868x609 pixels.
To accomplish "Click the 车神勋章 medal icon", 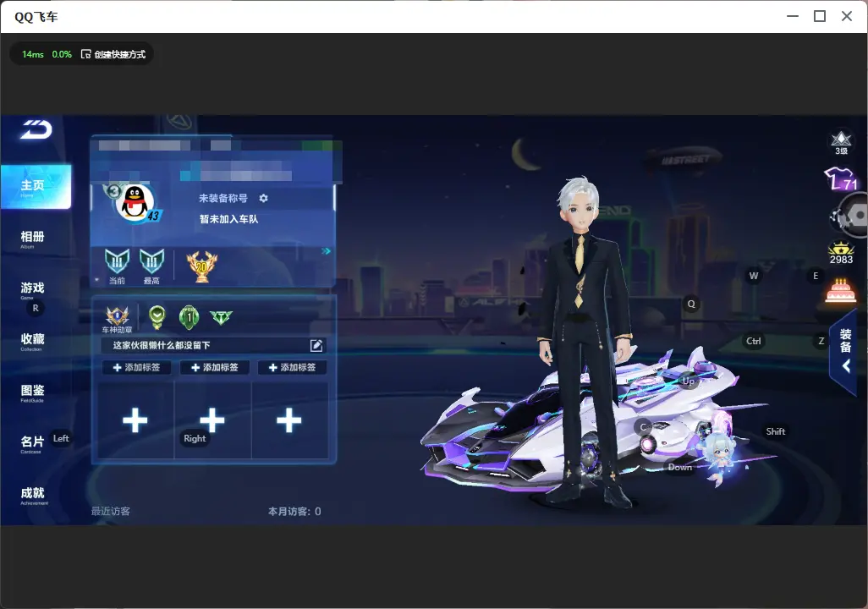I will pyautogui.click(x=117, y=320).
